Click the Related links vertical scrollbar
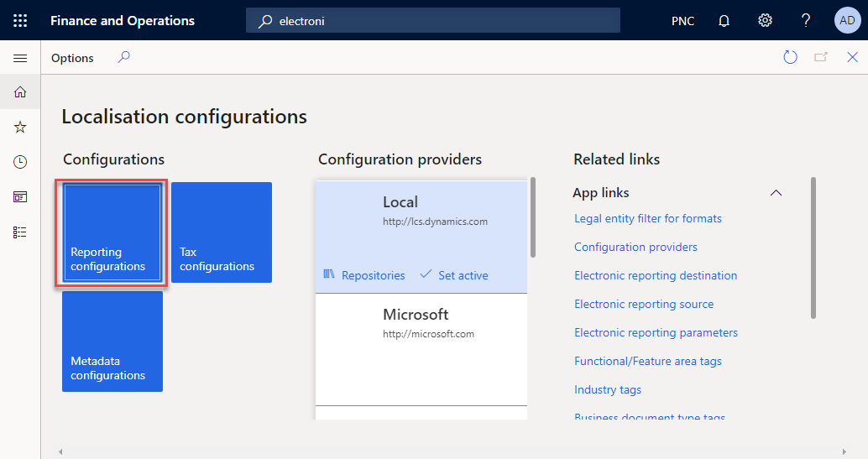This screenshot has height=459, width=868. pyautogui.click(x=813, y=248)
